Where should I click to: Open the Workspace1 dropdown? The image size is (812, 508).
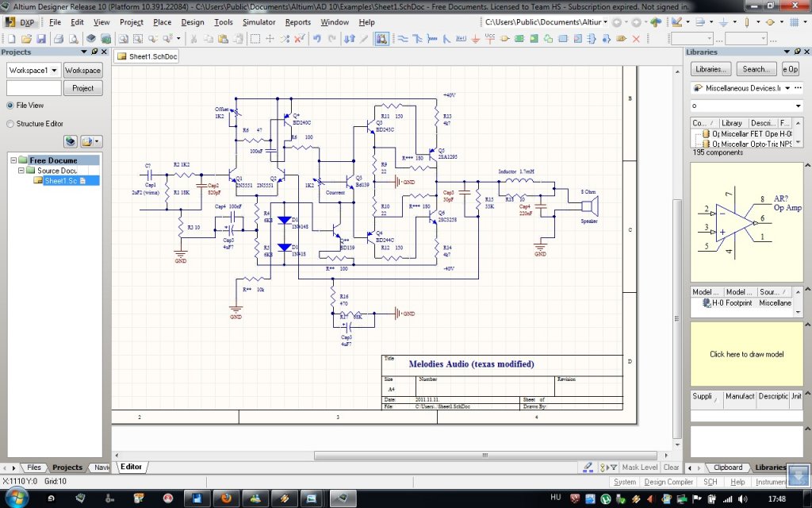coord(54,70)
